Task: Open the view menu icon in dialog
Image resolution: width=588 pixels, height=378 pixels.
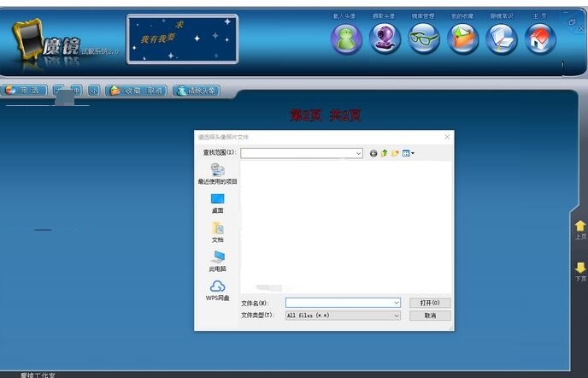Action: (408, 153)
